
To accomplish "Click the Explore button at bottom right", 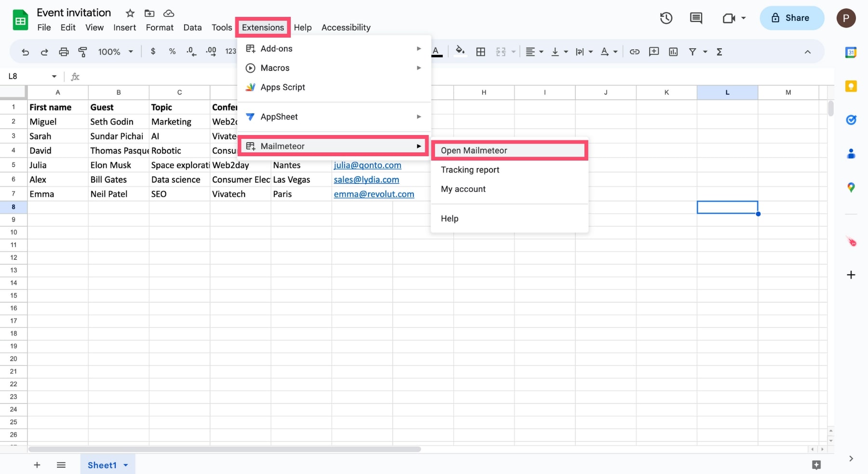I will [816, 465].
